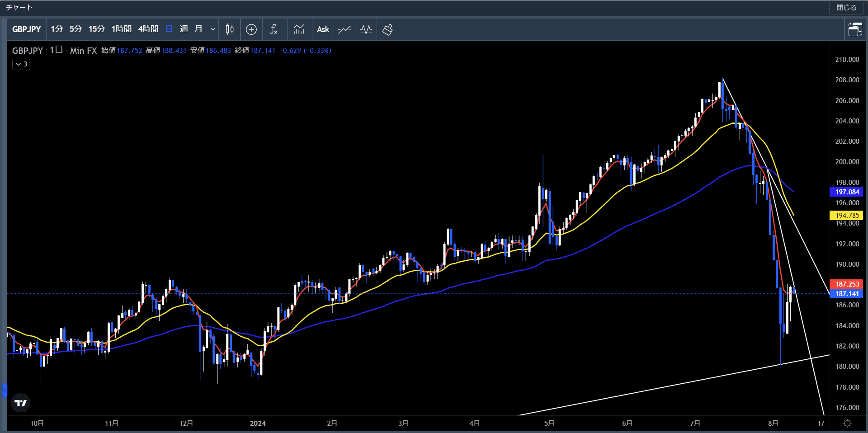Click the 10月 label on time axis

click(x=37, y=424)
